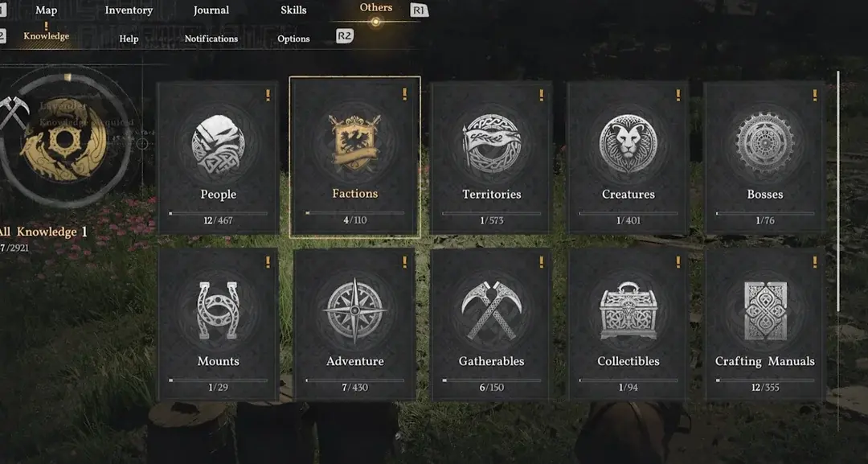
Task: Click the Options sub-tab
Action: (x=293, y=39)
